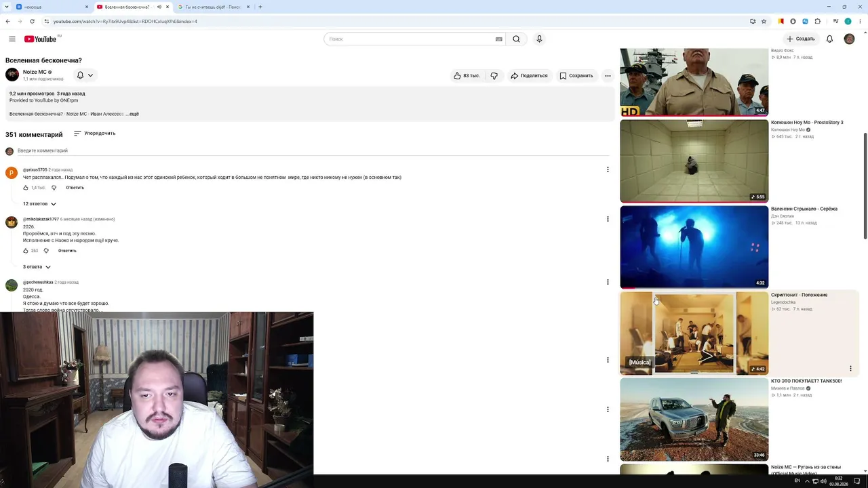
Task: Like the video with 83 тыс. likes
Action: click(x=467, y=76)
